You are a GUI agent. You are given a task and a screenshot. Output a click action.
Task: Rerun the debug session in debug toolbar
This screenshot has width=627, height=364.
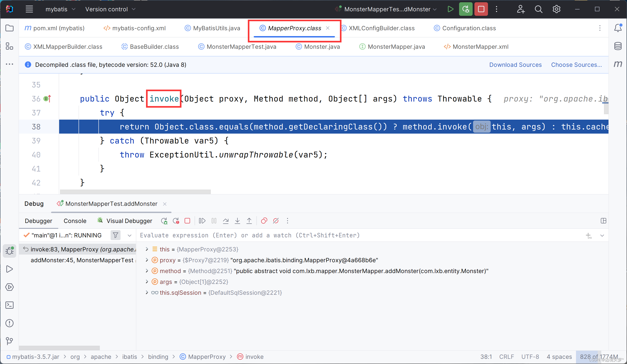pyautogui.click(x=164, y=221)
